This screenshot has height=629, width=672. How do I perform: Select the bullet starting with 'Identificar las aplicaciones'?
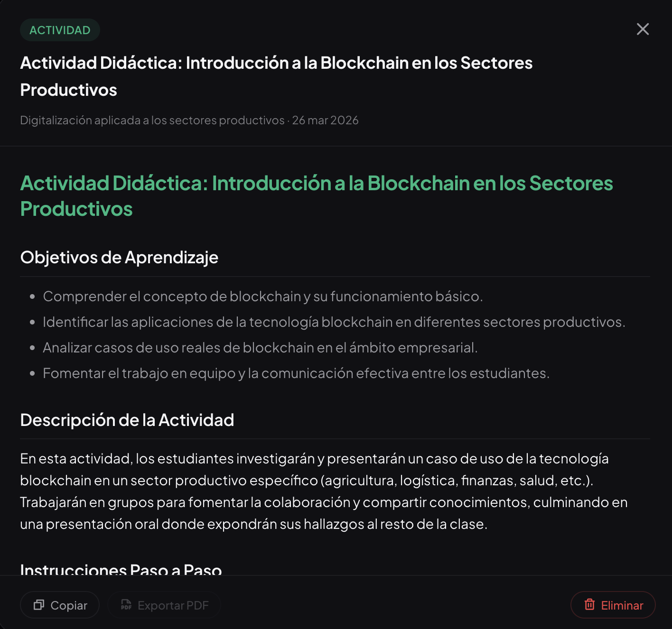click(x=334, y=322)
